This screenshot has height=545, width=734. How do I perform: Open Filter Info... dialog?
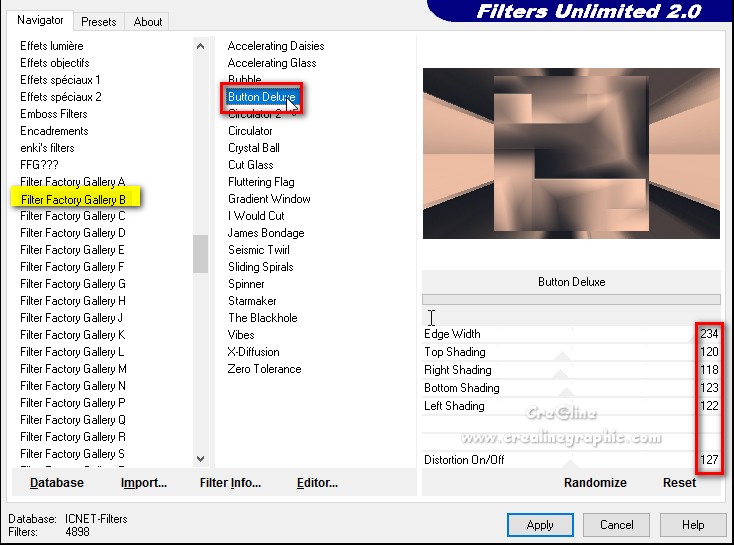pos(230,482)
